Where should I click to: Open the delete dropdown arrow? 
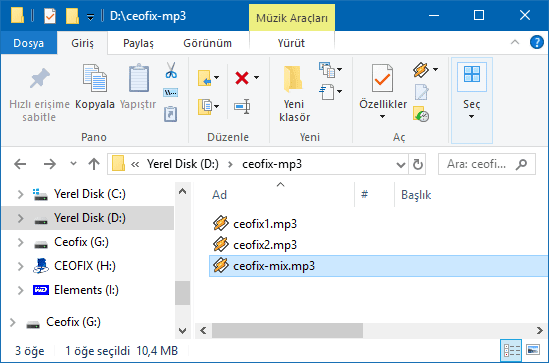(257, 78)
